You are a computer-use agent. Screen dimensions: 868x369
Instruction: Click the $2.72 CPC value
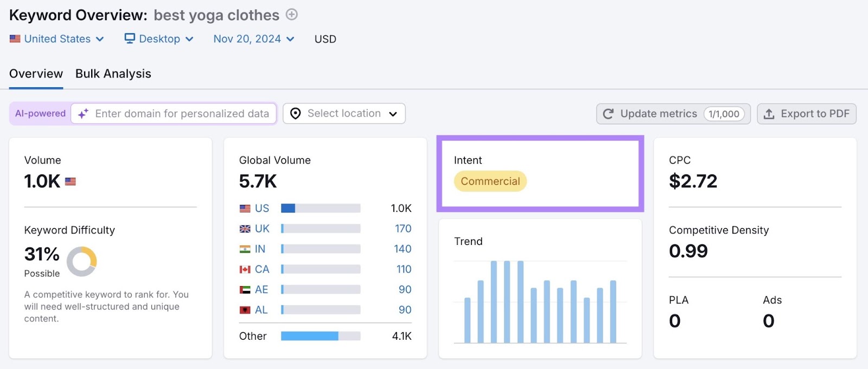tap(693, 182)
